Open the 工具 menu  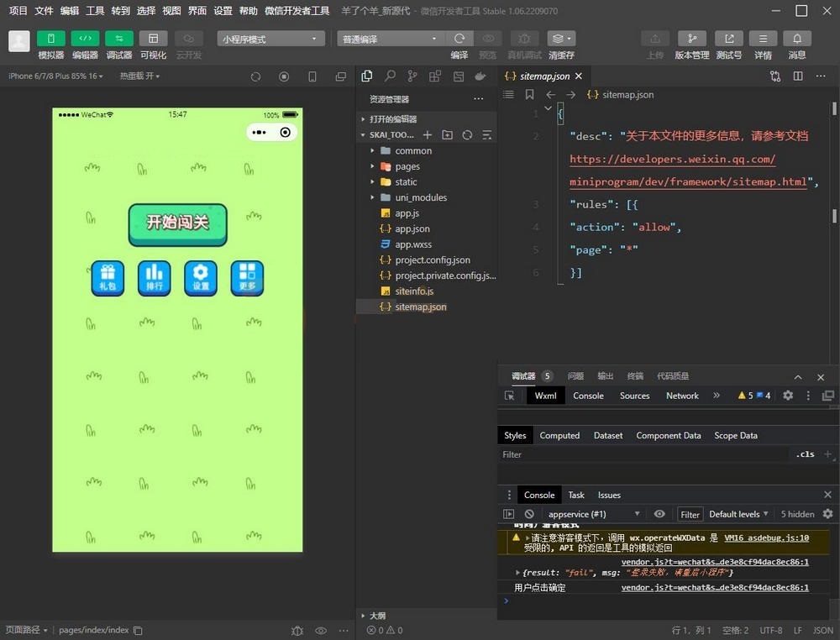(96, 11)
